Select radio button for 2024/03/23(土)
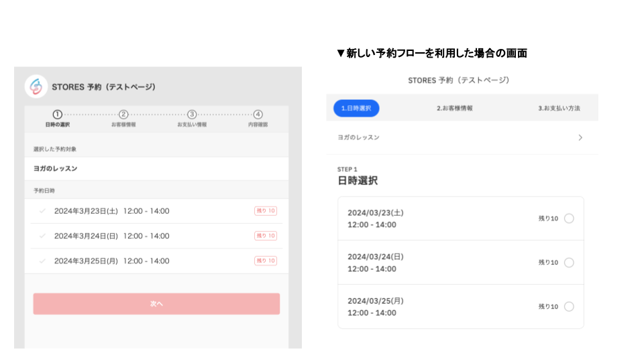The height and width of the screenshot is (362, 644). 569,219
